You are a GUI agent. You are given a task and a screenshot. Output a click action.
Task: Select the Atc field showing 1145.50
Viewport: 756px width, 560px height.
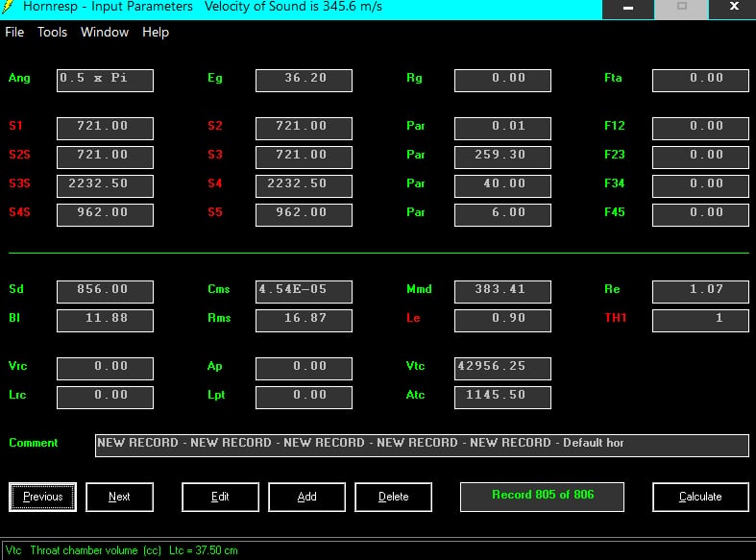tap(502, 398)
